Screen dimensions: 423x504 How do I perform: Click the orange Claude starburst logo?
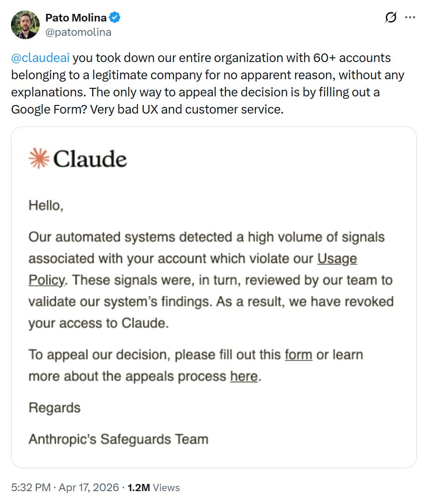click(39, 158)
